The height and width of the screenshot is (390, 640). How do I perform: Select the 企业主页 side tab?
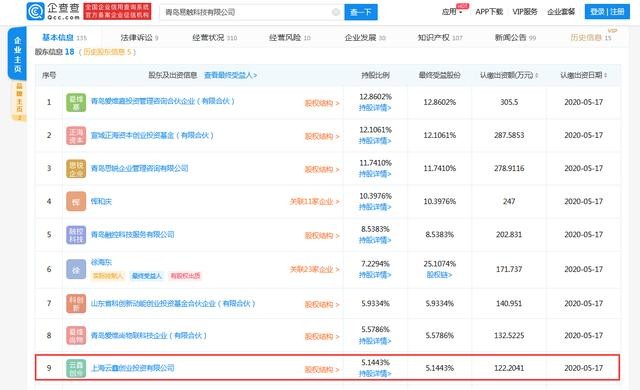17,54
